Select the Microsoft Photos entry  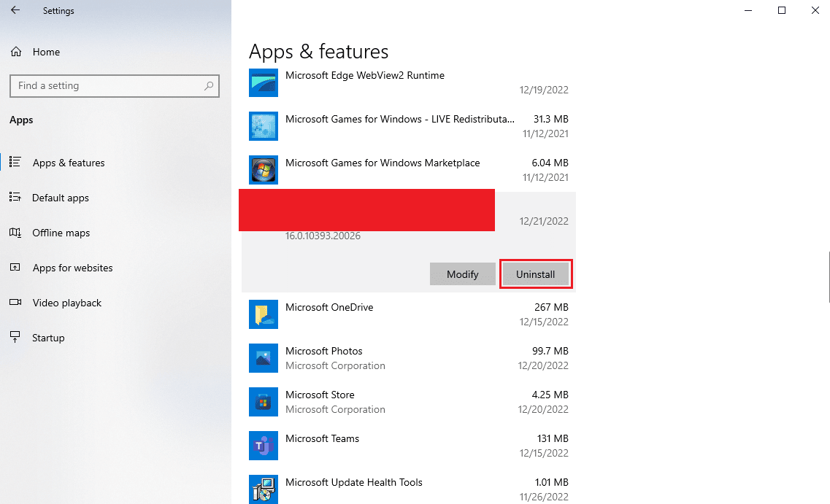pyautogui.click(x=409, y=358)
